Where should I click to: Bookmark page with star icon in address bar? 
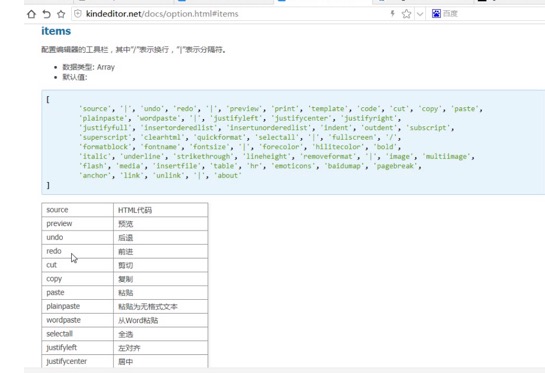pyautogui.click(x=406, y=14)
